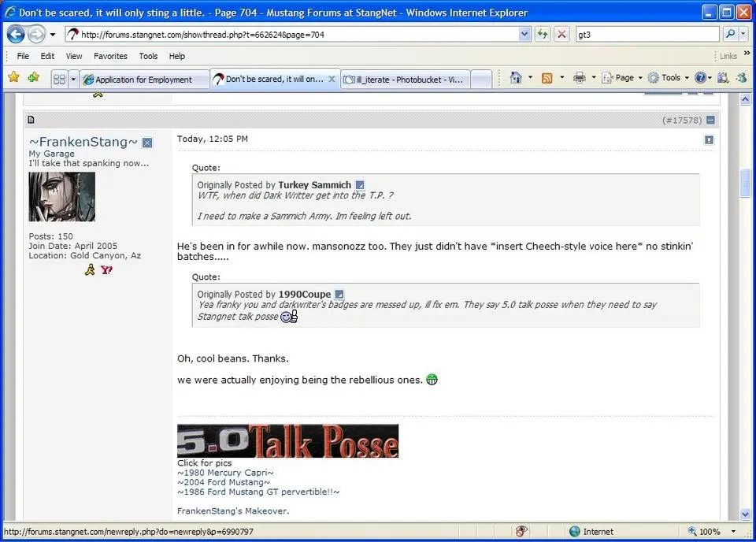This screenshot has width=756, height=542.
Task: Open the Help menu
Action: coord(177,56)
